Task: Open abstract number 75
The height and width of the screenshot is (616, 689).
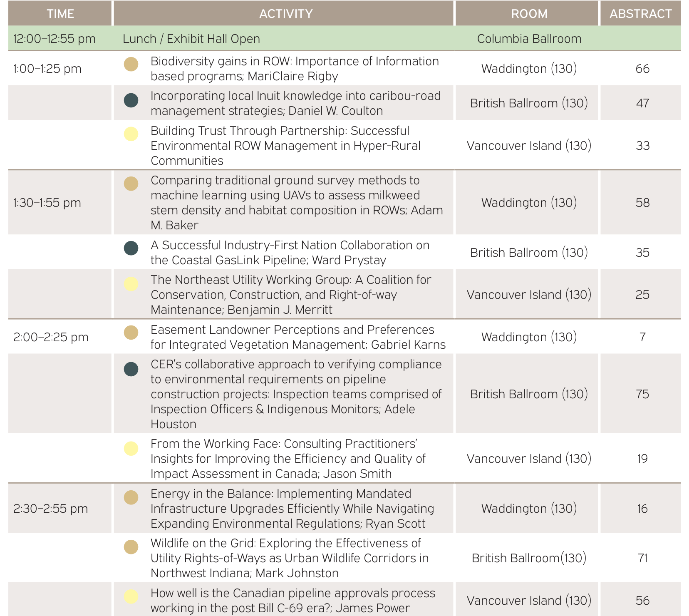Action: click(x=642, y=394)
